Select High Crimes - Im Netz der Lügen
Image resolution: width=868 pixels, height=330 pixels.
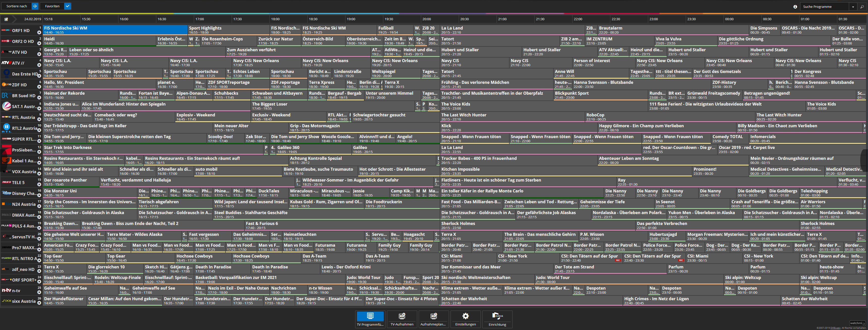(701, 301)
